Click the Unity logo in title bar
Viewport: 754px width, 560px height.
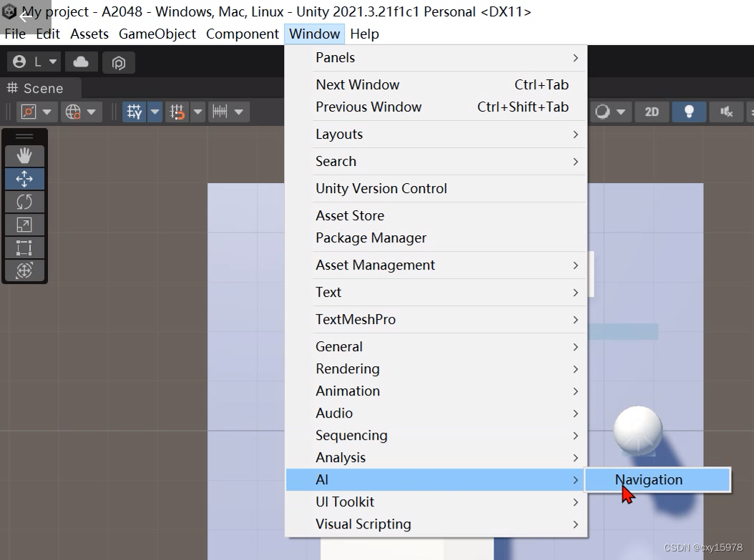[9, 11]
